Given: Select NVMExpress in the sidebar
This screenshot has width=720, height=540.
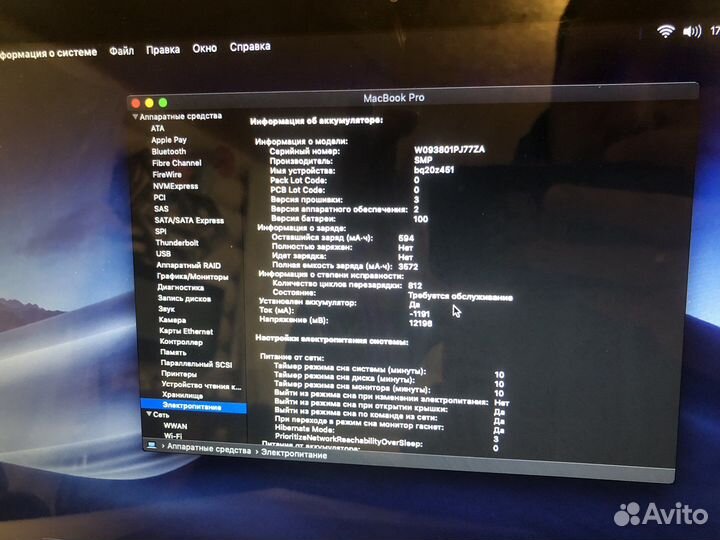Looking at the screenshot, I should tap(175, 186).
